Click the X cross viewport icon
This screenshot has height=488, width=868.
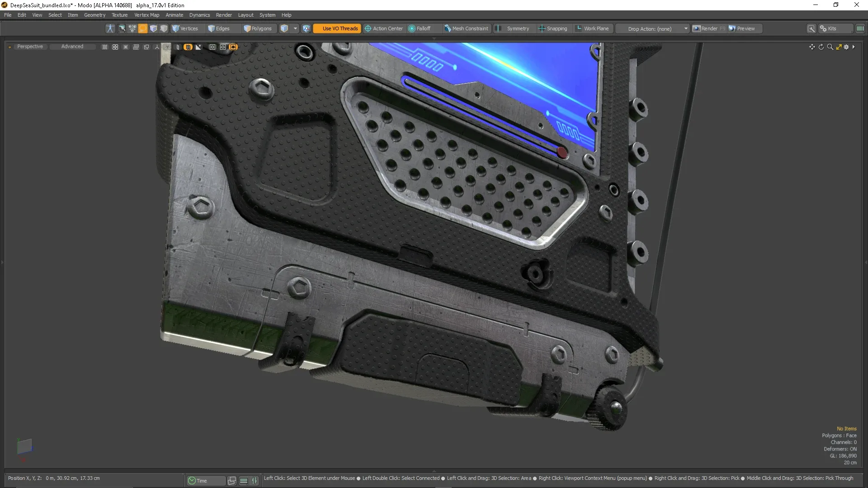[126, 47]
